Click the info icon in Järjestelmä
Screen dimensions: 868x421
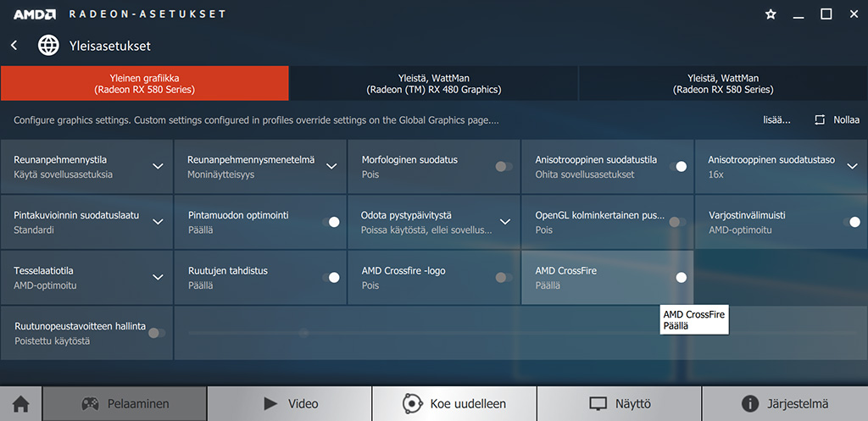749,404
